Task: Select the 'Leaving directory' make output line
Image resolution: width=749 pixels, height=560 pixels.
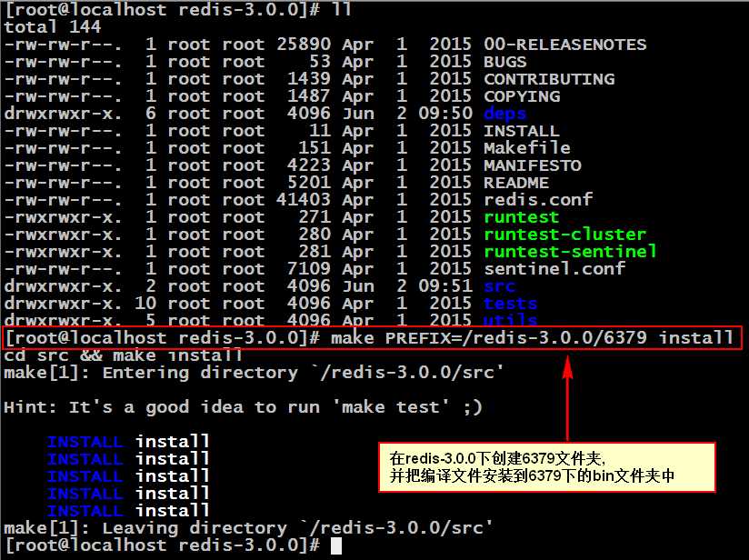Action: (248, 527)
